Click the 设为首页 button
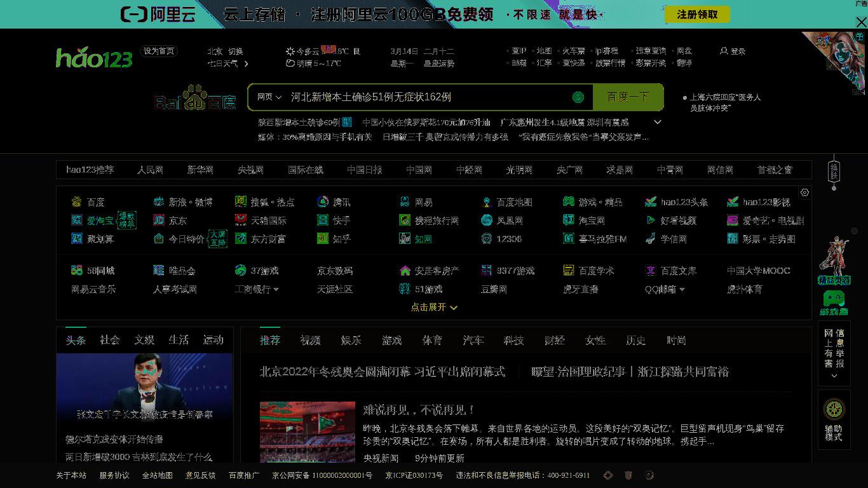Viewport: 868px width, 488px height. click(x=159, y=51)
